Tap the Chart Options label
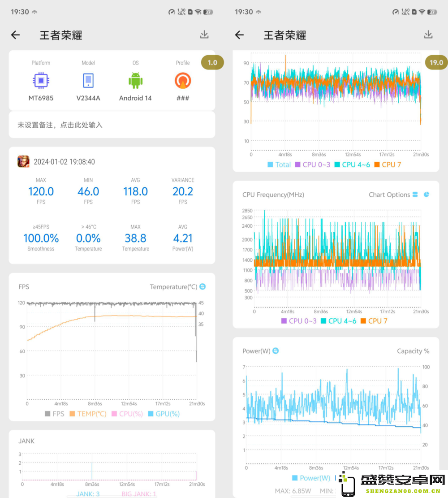Image resolution: width=448 pixels, height=498 pixels. [389, 195]
